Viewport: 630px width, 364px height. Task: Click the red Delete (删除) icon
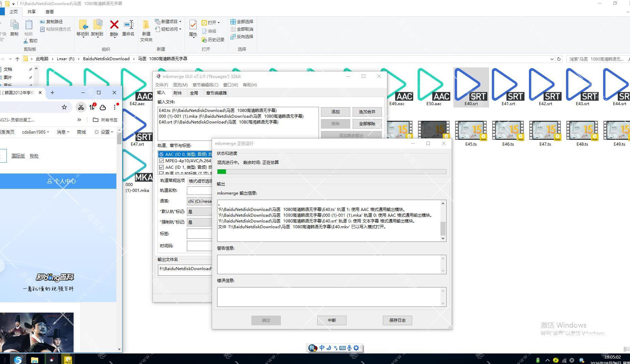pyautogui.click(x=114, y=24)
